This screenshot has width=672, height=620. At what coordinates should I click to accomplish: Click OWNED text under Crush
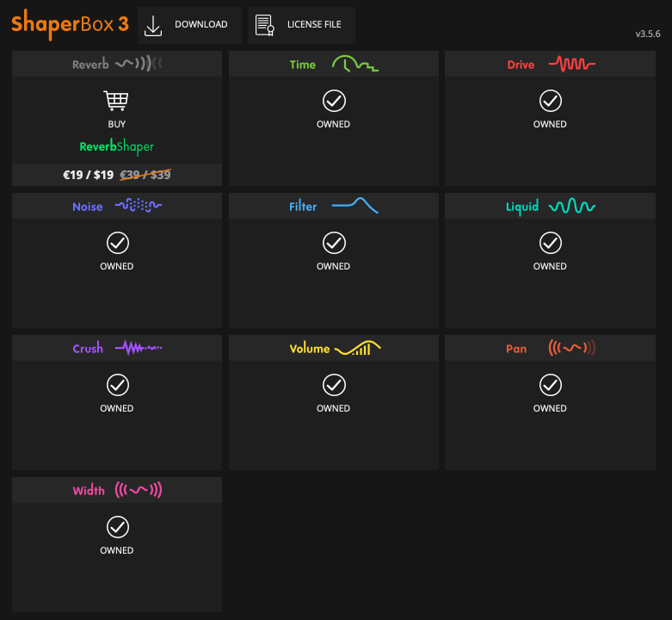pos(116,408)
